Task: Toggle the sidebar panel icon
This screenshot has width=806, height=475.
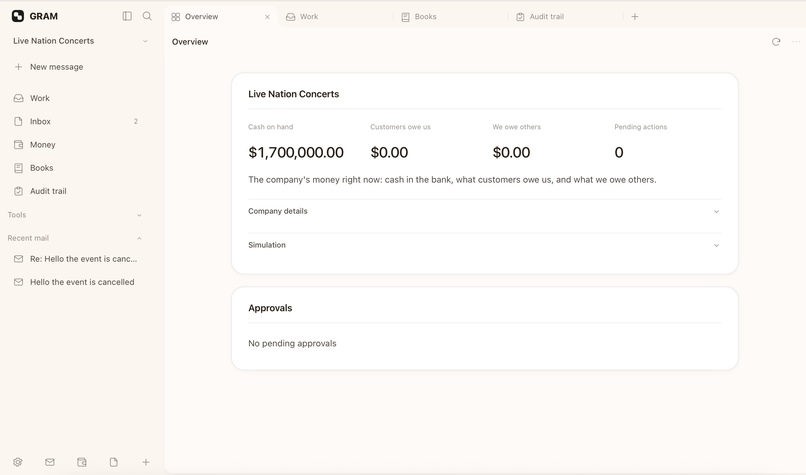Action: point(127,16)
